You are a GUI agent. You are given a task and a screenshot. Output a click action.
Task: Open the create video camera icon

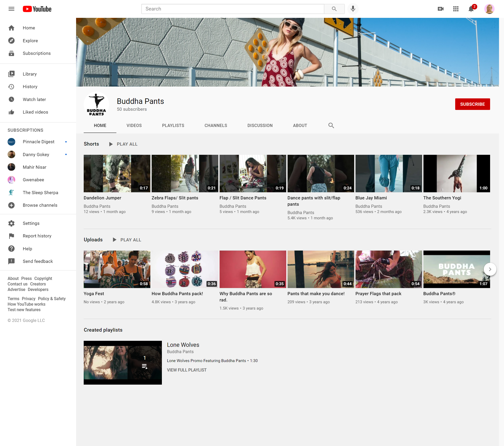(x=441, y=9)
